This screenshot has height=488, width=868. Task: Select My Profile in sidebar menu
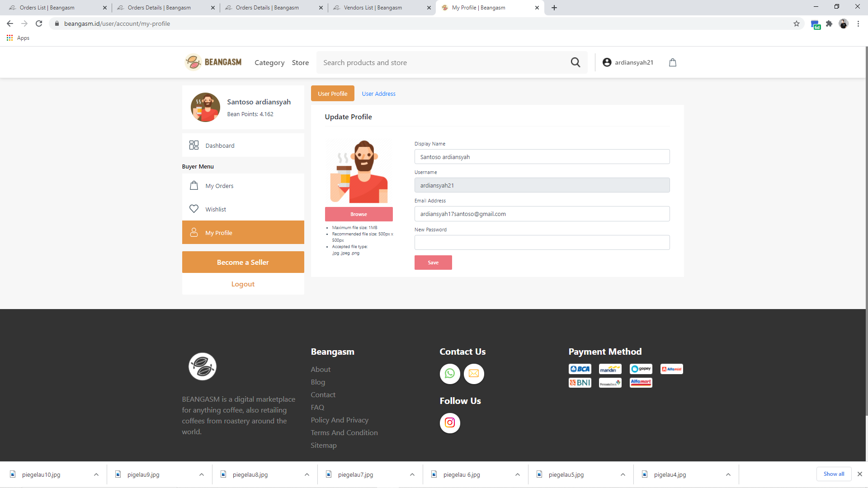click(243, 232)
